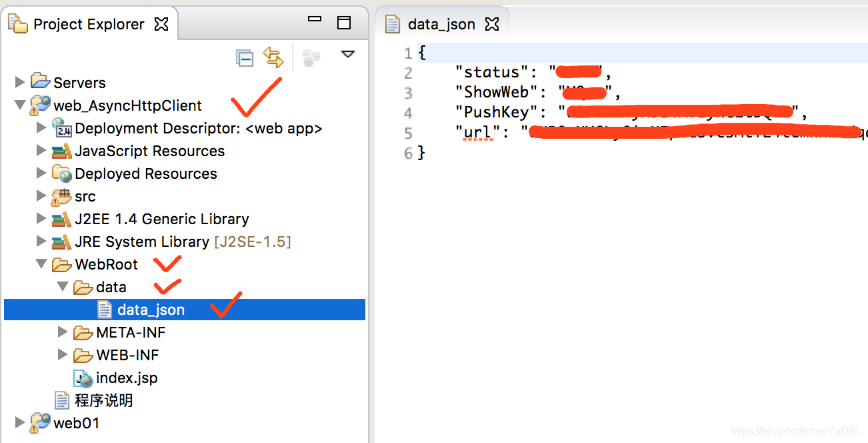
Task: Collapse the data folder
Action: (63, 286)
